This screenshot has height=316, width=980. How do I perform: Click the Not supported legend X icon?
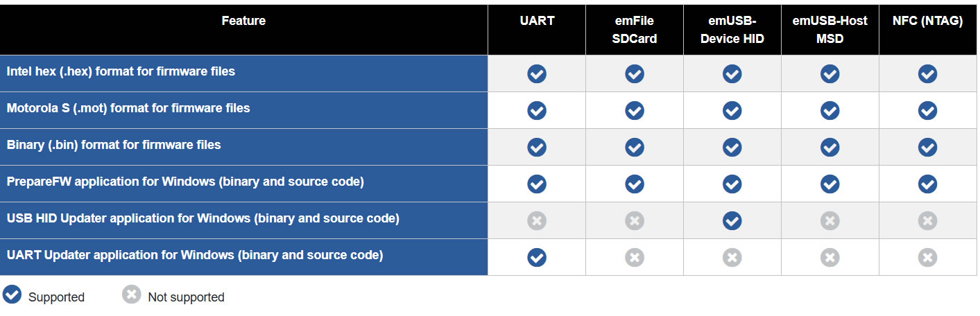132,295
